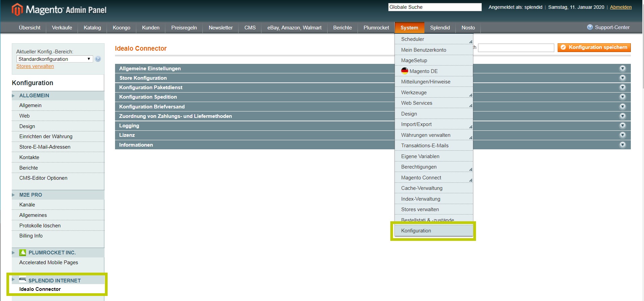644x301 pixels.
Task: Open the eBay, Amazon, Walmart menu
Action: tap(295, 28)
